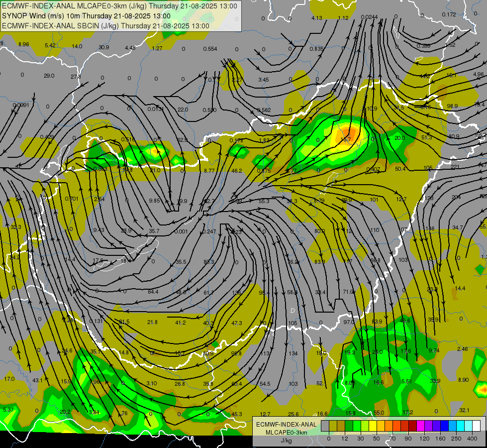Image resolution: width=487 pixels, height=448 pixels.
Task: Click the pure blue swatch right of the 160 tick
Action: [x=444, y=426]
